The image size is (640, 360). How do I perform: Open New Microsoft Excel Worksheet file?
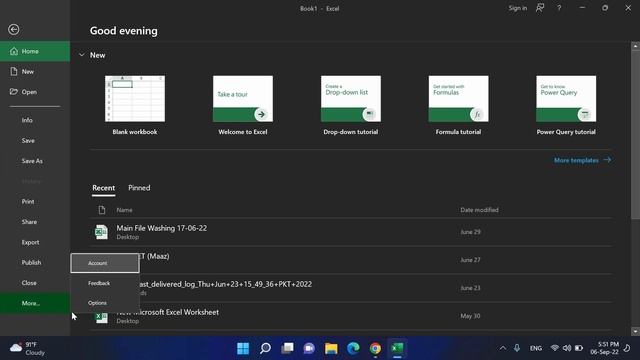pos(351,316)
